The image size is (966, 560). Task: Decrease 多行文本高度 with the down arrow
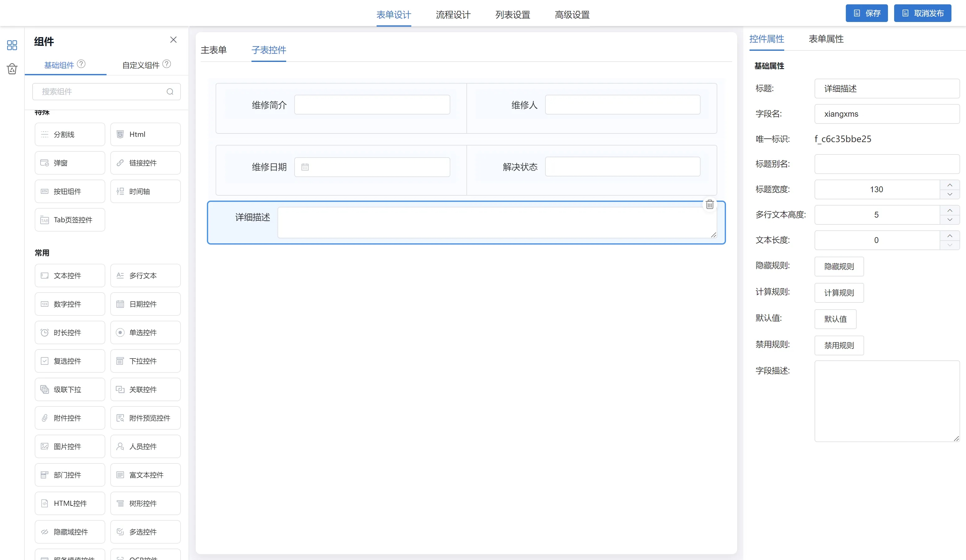(x=950, y=219)
